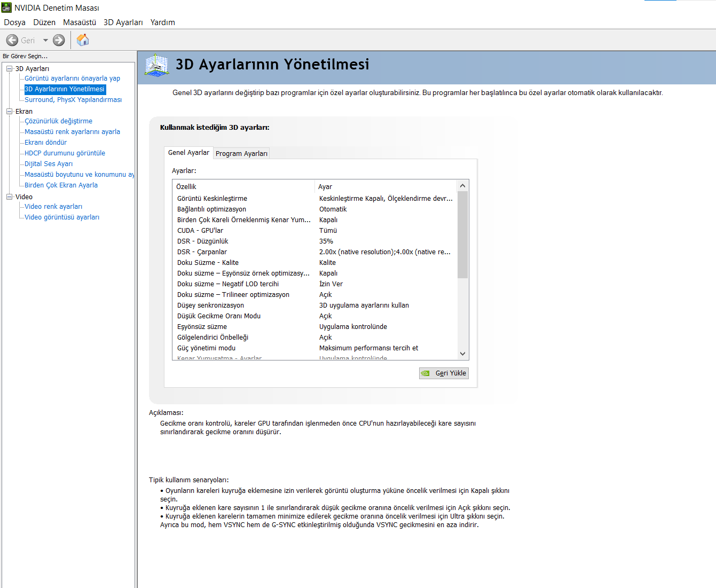This screenshot has height=588, width=716.
Task: Select Görüntü ayarlarını önayarla yap
Action: tap(72, 79)
